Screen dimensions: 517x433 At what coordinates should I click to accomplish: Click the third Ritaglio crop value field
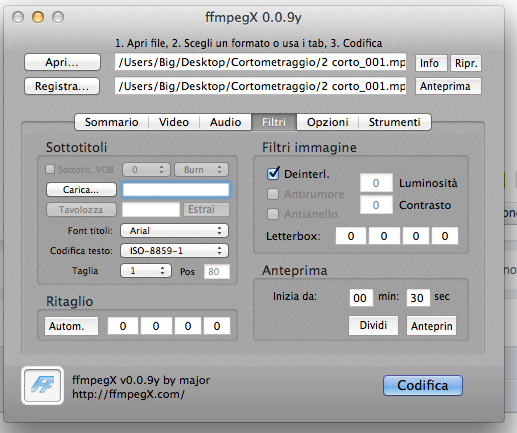click(x=188, y=326)
